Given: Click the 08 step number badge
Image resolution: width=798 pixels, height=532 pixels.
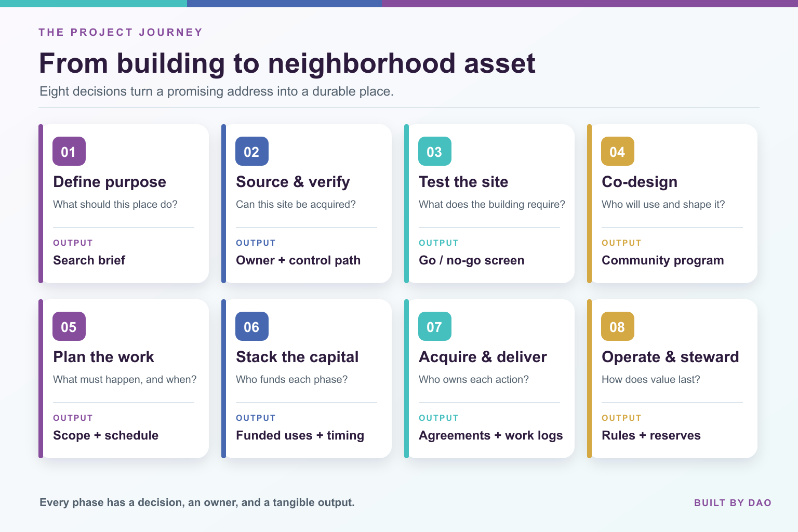Looking at the screenshot, I should click(618, 326).
